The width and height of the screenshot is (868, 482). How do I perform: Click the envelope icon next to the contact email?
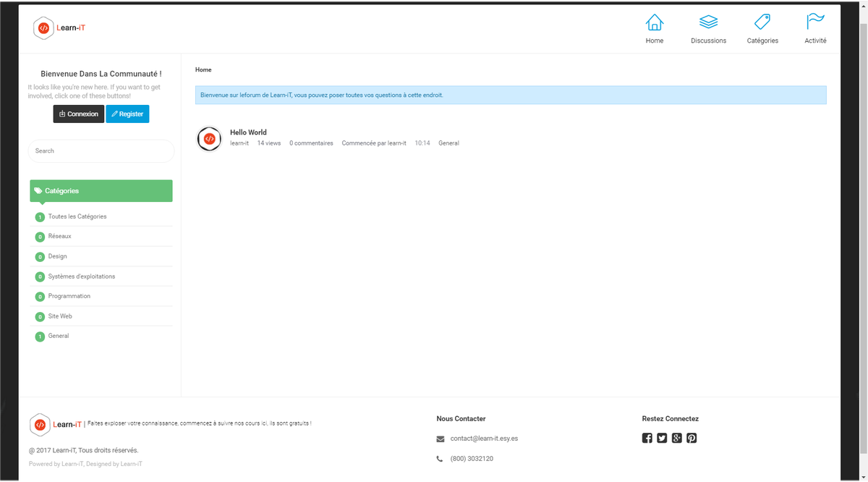pos(441,439)
